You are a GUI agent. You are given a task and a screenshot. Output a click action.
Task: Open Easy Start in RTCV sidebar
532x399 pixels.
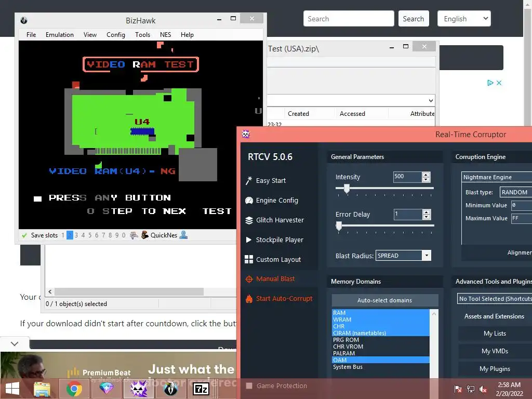[x=265, y=180]
